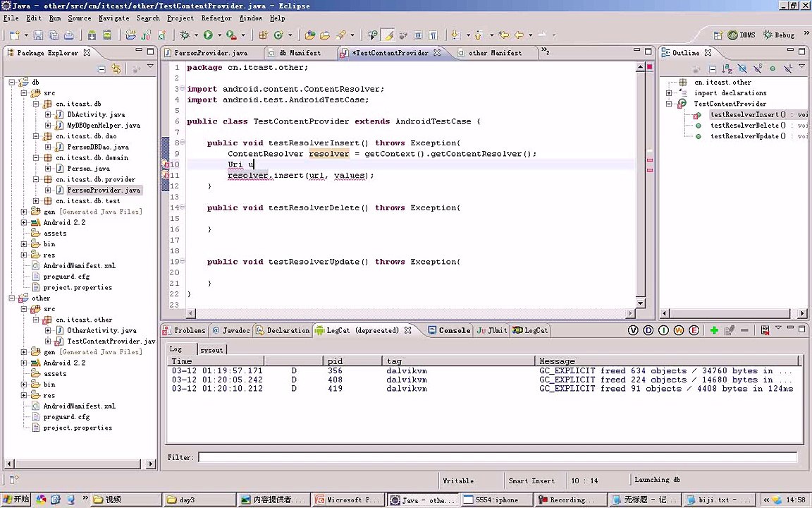Switch to the Console tab
Image resolution: width=812 pixels, height=508 pixels.
pyautogui.click(x=450, y=330)
